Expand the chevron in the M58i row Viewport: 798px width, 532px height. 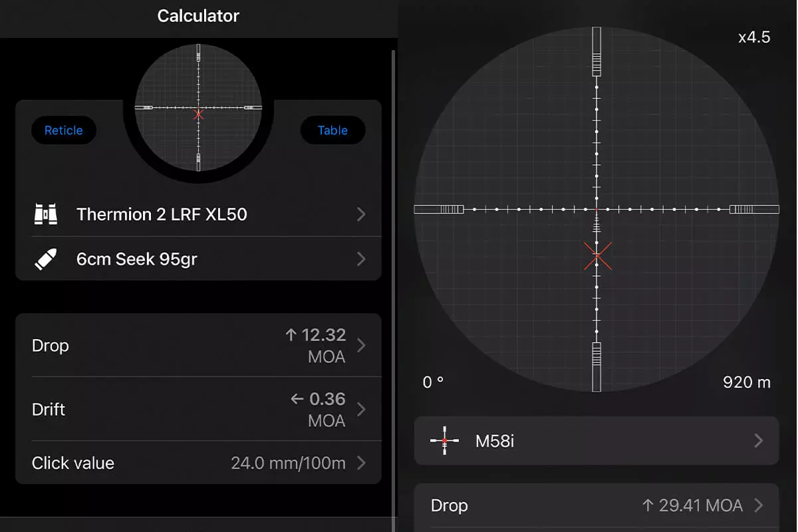point(759,440)
